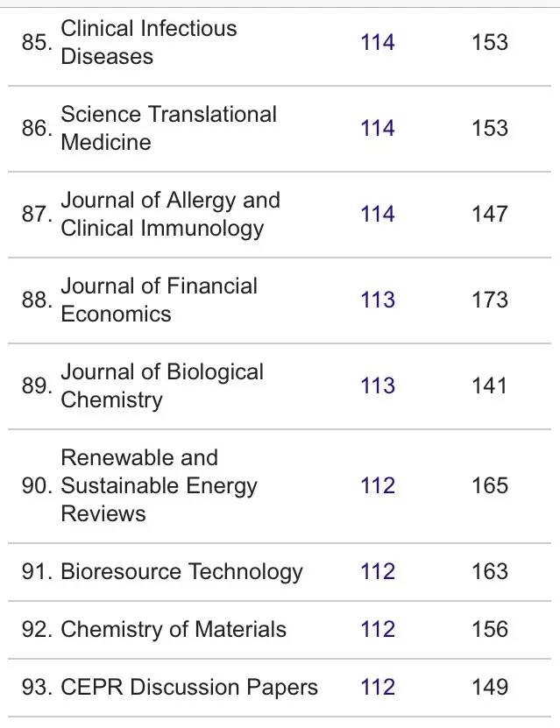Open h5-index 112 for Chemistry of Materials
Image resolution: width=560 pixels, height=728 pixels.
coord(377,629)
